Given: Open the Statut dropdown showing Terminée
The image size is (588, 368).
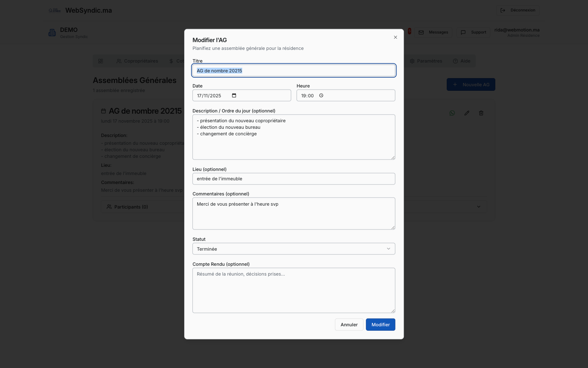Looking at the screenshot, I should [294, 249].
